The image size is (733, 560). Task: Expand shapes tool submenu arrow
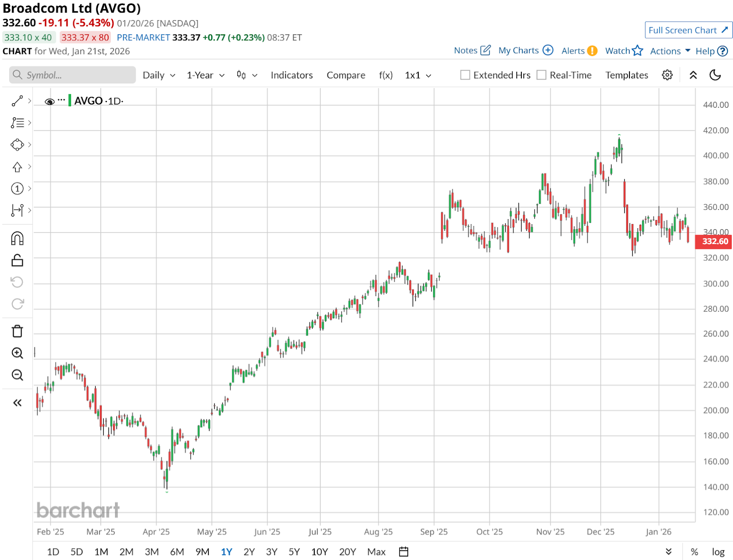[x=29, y=145]
